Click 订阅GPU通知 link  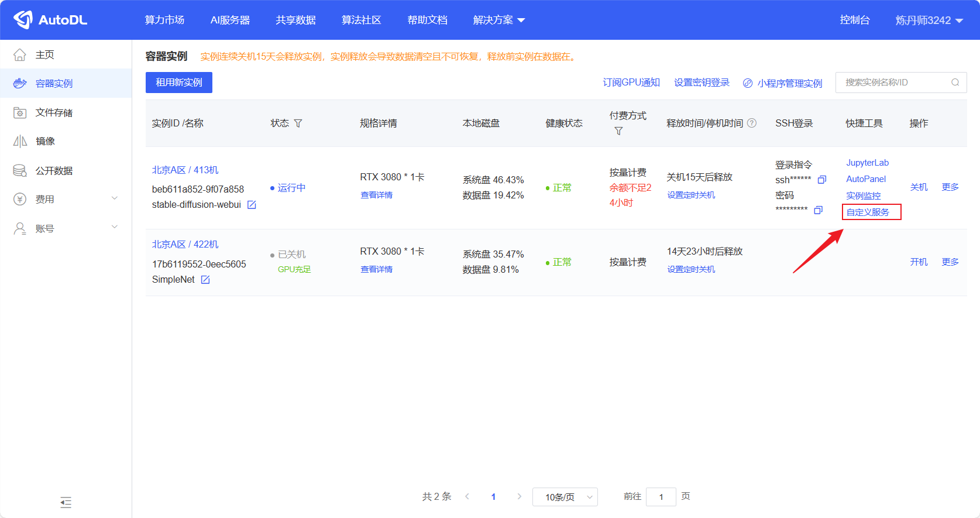[x=631, y=83]
